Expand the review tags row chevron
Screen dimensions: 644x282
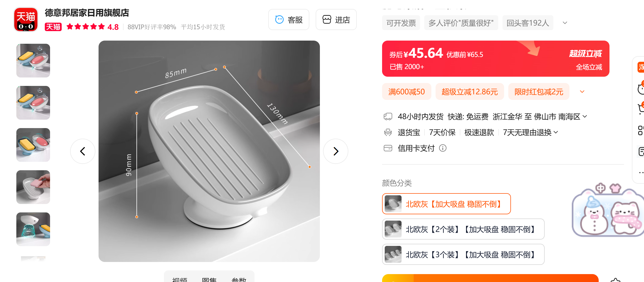pos(565,23)
